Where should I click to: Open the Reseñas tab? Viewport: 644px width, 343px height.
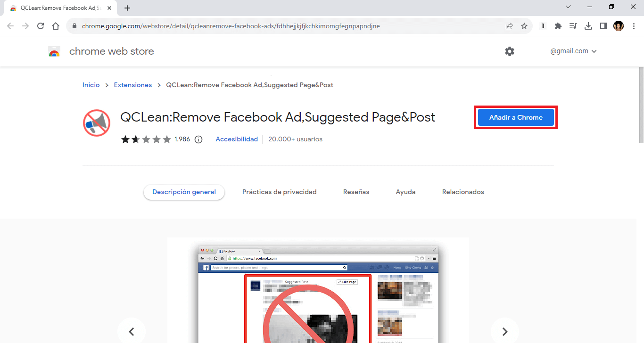tap(356, 192)
